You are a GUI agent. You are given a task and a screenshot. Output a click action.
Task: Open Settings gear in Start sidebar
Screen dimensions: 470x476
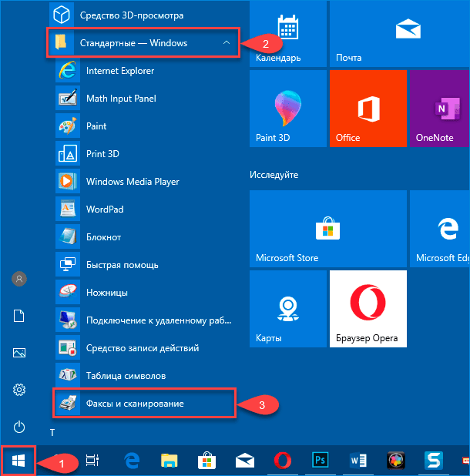pyautogui.click(x=20, y=390)
